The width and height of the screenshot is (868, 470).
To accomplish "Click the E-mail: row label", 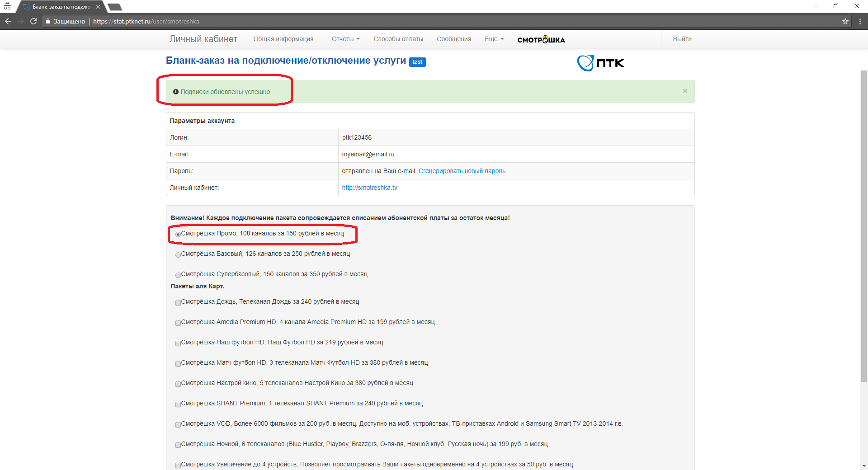I will click(179, 154).
